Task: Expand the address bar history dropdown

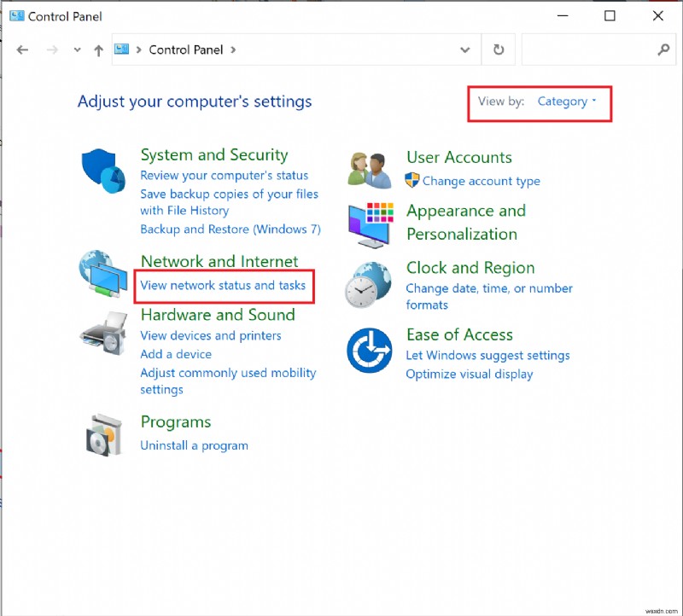Action: point(465,49)
